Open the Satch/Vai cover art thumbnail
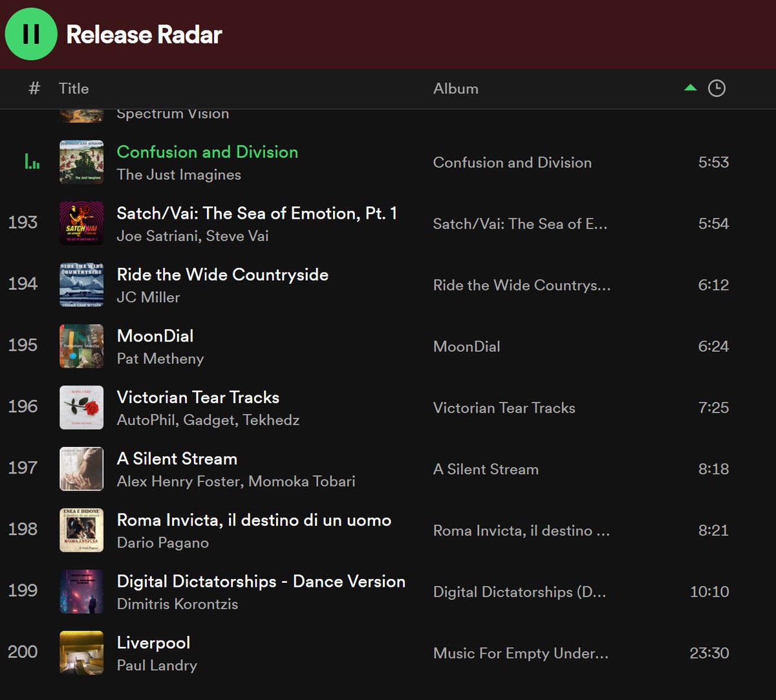This screenshot has height=700, width=776. 81,223
